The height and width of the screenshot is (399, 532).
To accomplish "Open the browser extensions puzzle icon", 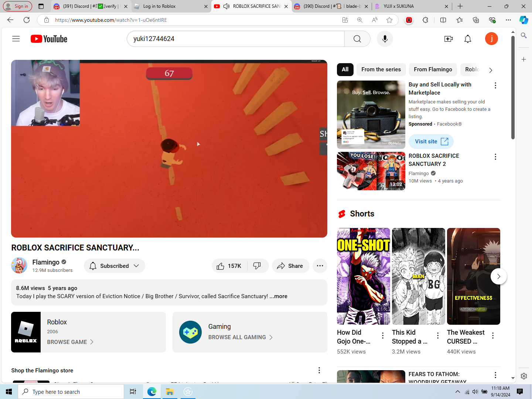I will click(x=426, y=20).
